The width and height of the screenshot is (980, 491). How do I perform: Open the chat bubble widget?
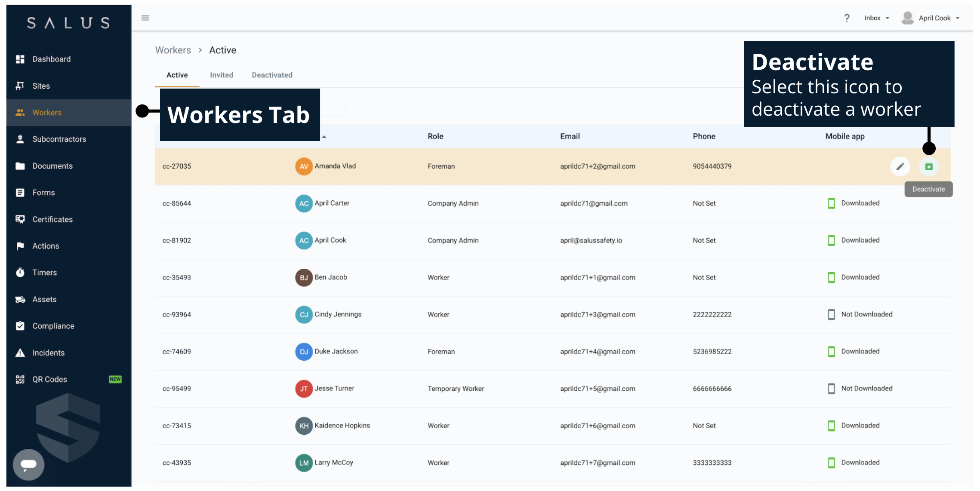[x=28, y=464]
